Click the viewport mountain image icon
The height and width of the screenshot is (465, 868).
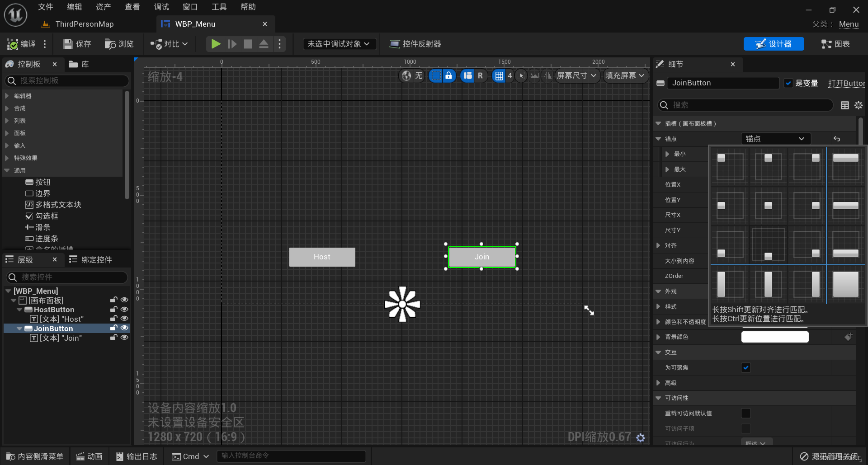tap(534, 75)
